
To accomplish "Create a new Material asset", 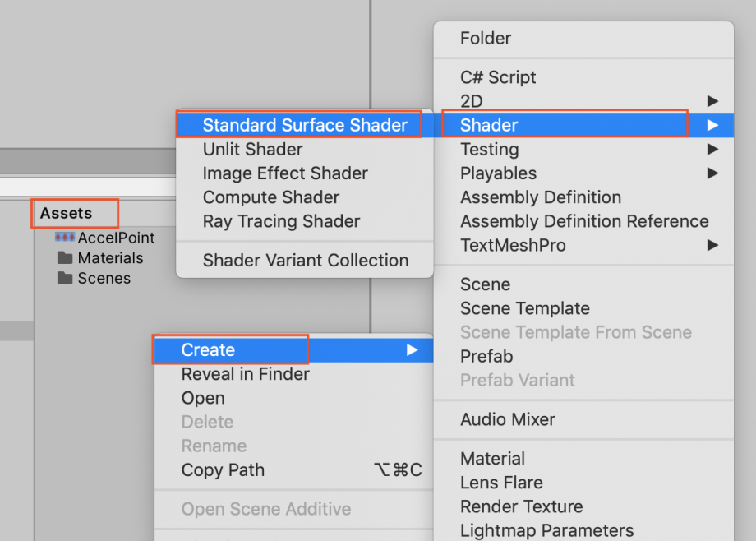I will (x=492, y=459).
